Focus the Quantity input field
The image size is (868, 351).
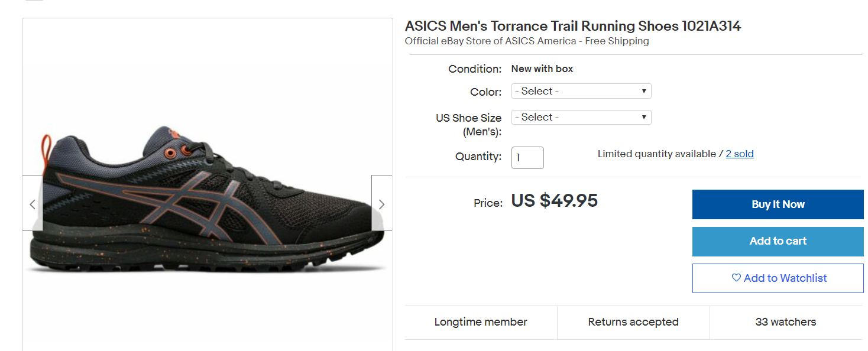tap(527, 158)
